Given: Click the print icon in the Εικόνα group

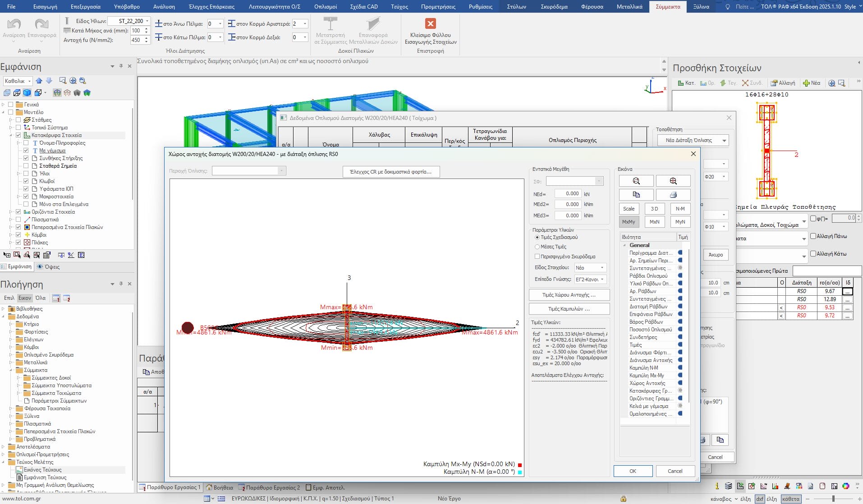Looking at the screenshot, I should click(673, 195).
